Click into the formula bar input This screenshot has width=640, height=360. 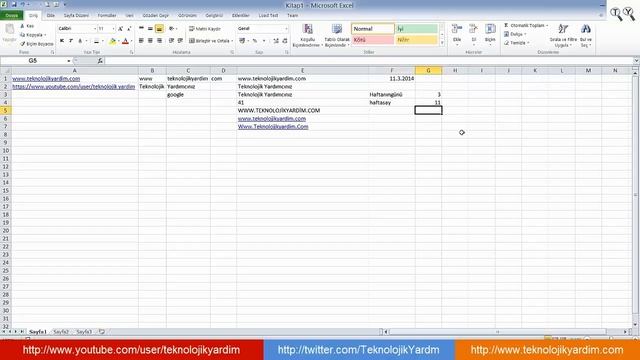click(x=369, y=61)
